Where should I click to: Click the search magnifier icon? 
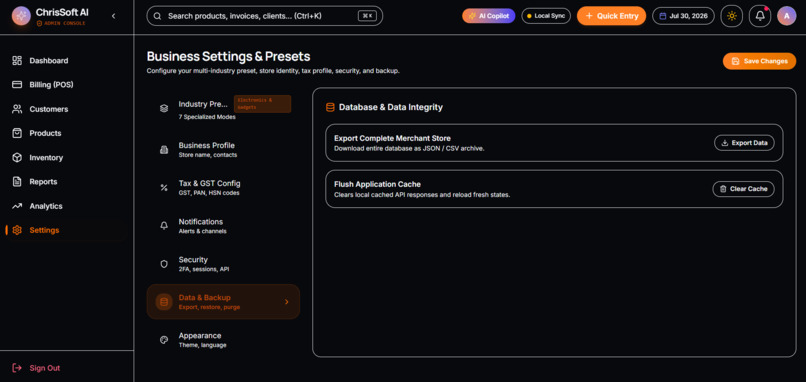[157, 16]
